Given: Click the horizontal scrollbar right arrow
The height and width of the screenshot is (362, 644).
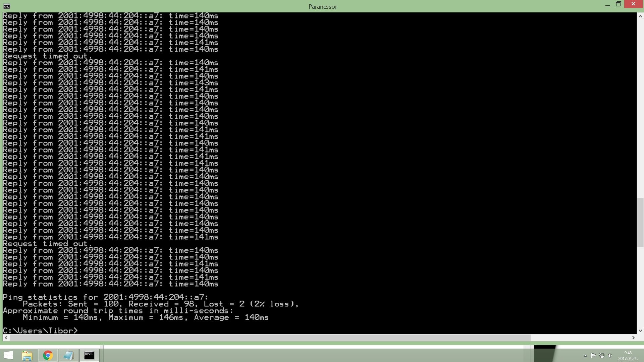Looking at the screenshot, I should (633, 338).
